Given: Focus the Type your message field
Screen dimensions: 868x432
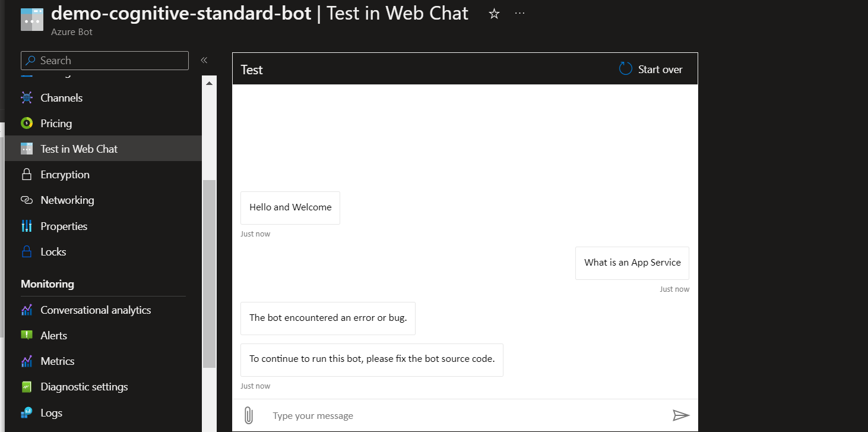Looking at the screenshot, I should pyautogui.click(x=466, y=415).
